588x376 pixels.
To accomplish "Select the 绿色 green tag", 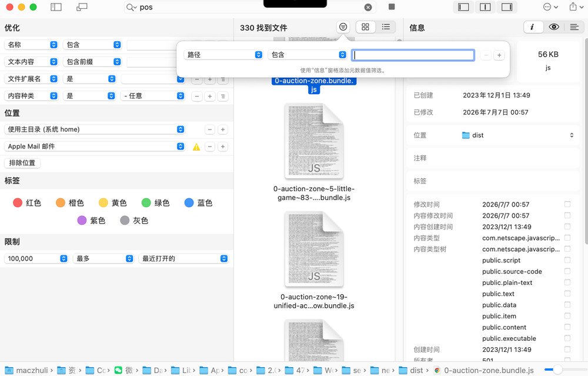I will pos(155,203).
